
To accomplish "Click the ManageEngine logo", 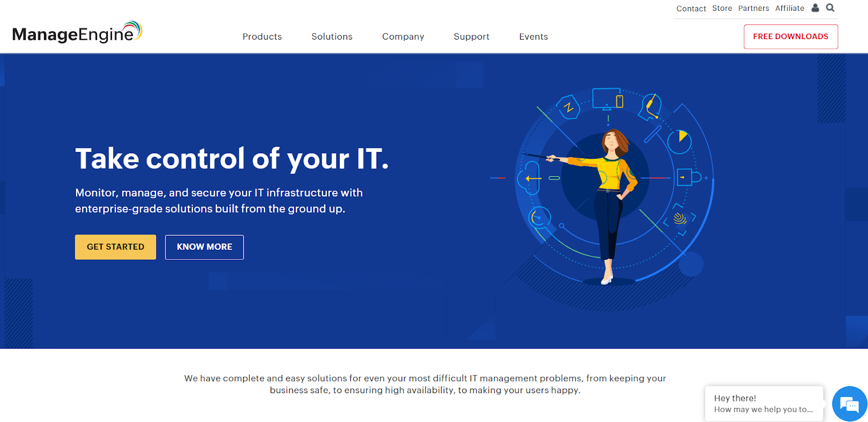I will coord(77,33).
